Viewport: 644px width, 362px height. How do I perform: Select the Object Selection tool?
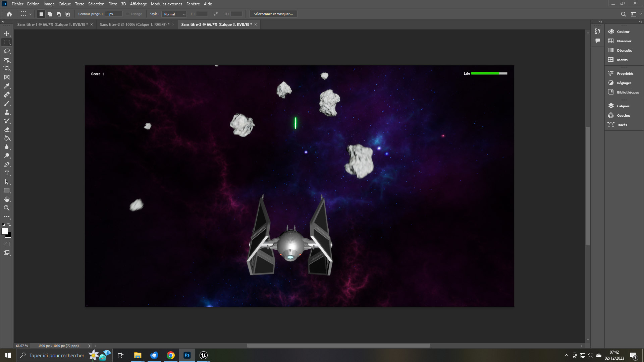click(7, 60)
